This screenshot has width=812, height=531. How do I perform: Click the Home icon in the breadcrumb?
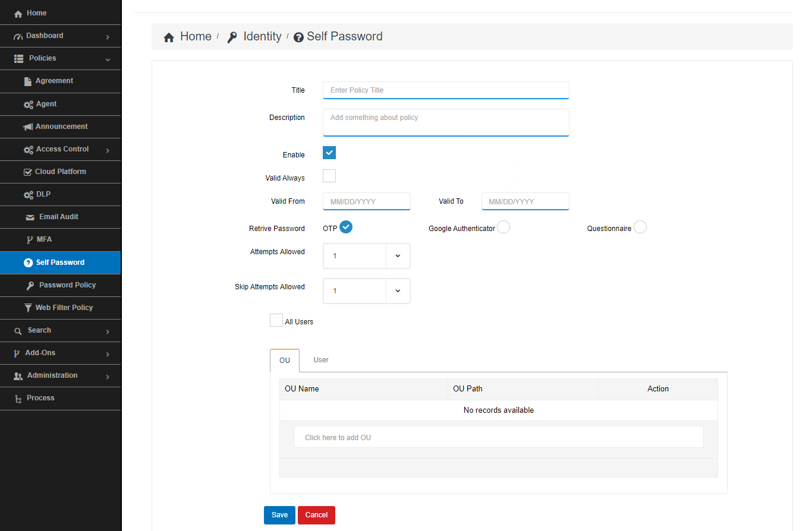(x=169, y=36)
